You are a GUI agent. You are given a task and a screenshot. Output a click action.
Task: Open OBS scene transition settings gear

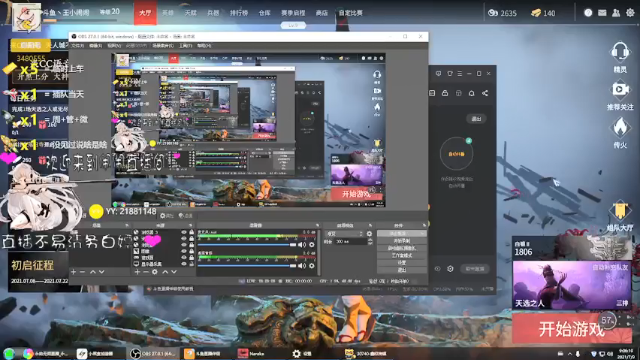click(369, 234)
